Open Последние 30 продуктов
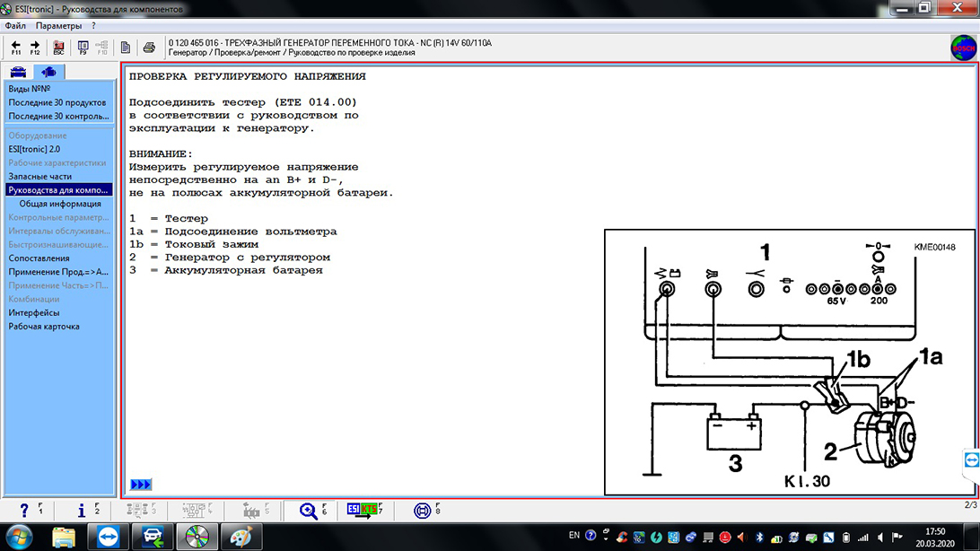Image resolution: width=980 pixels, height=551 pixels. click(57, 102)
